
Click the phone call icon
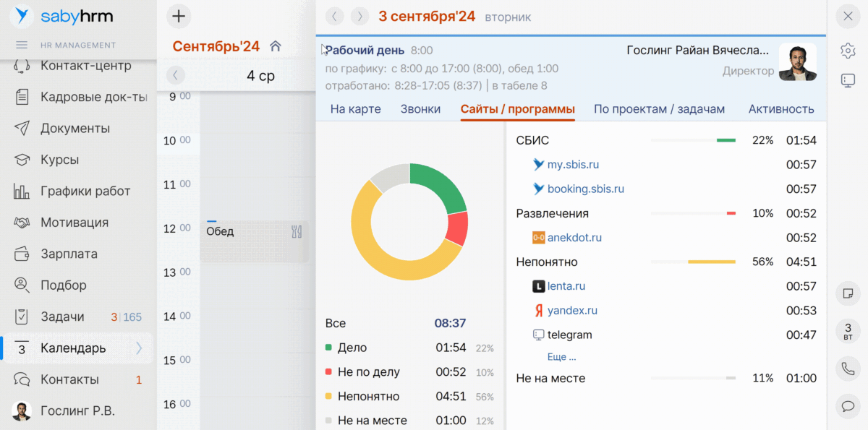coord(848,369)
